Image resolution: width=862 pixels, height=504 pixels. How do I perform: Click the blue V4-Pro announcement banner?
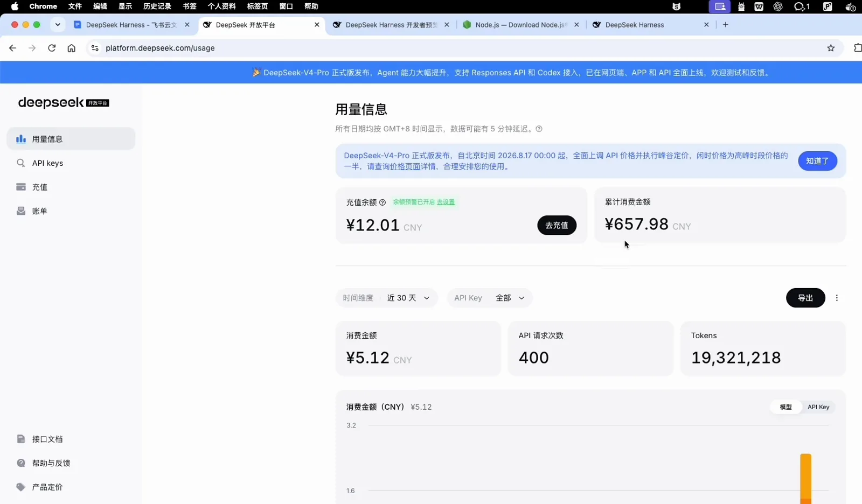point(431,72)
